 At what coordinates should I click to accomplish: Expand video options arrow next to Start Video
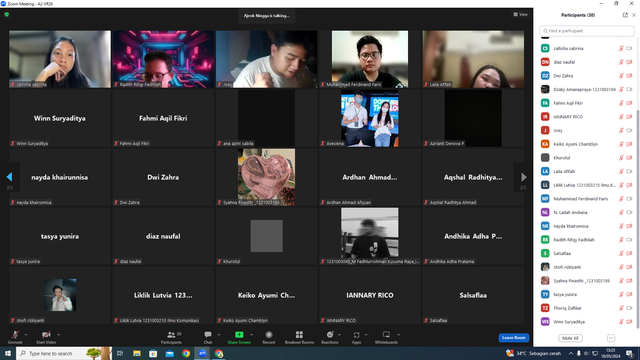(x=58, y=335)
